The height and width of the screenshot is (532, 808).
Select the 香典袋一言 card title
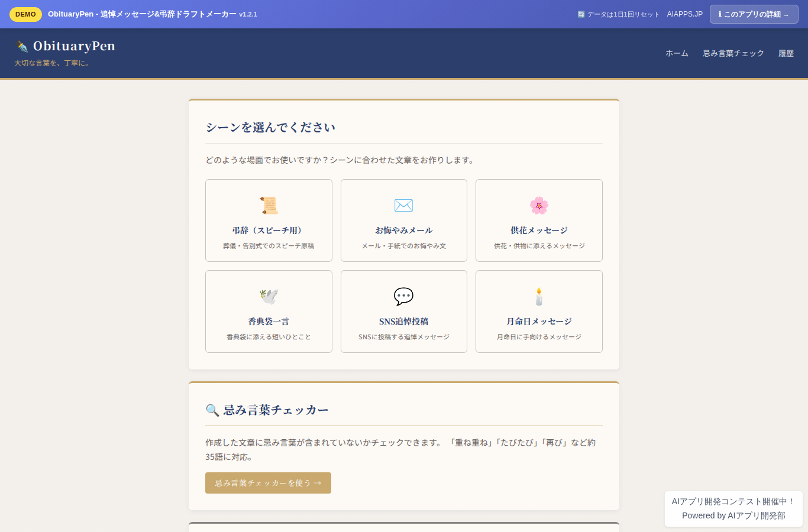coord(269,322)
